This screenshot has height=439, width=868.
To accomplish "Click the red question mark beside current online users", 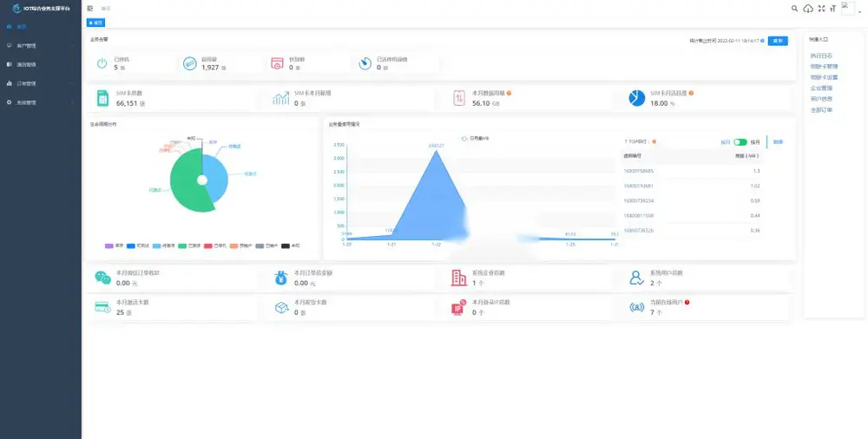I will pos(687,302).
